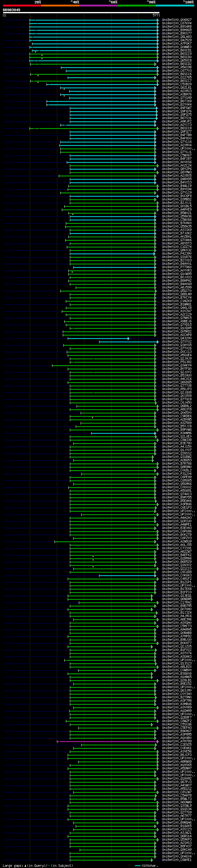The width and height of the screenshot is (197, 868).
Task: Select the UniRef100_Q3AKY4 label
Action: tap(177, 365)
